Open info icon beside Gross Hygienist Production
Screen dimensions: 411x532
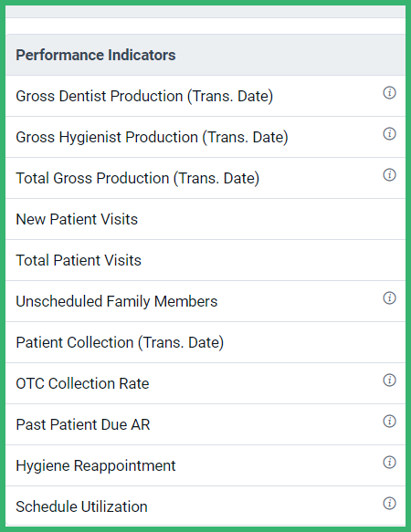(x=389, y=133)
